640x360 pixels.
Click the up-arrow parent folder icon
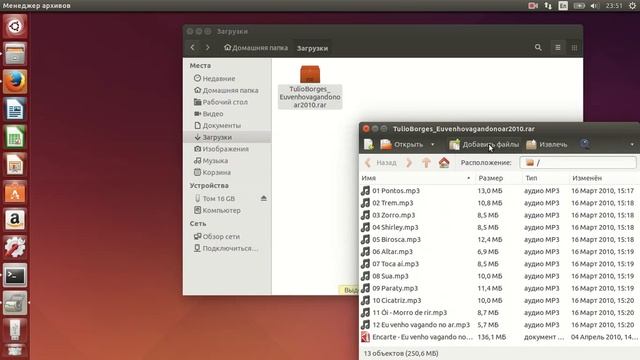click(426, 162)
